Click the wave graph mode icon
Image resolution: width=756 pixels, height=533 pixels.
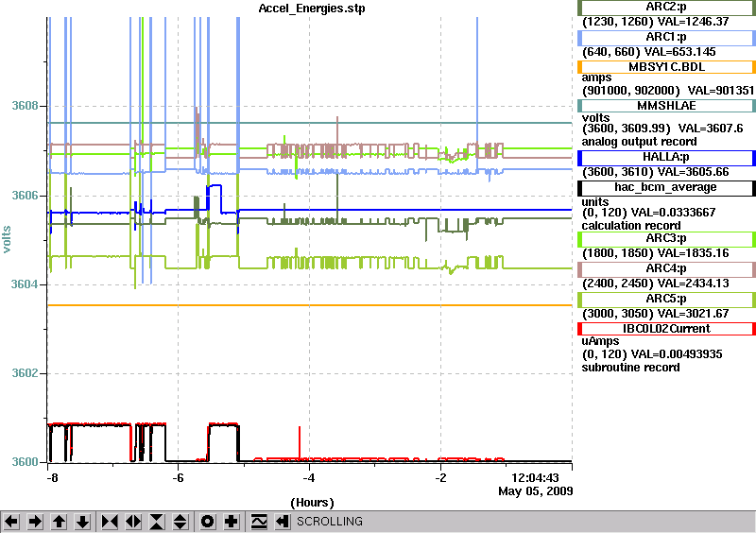click(x=259, y=522)
